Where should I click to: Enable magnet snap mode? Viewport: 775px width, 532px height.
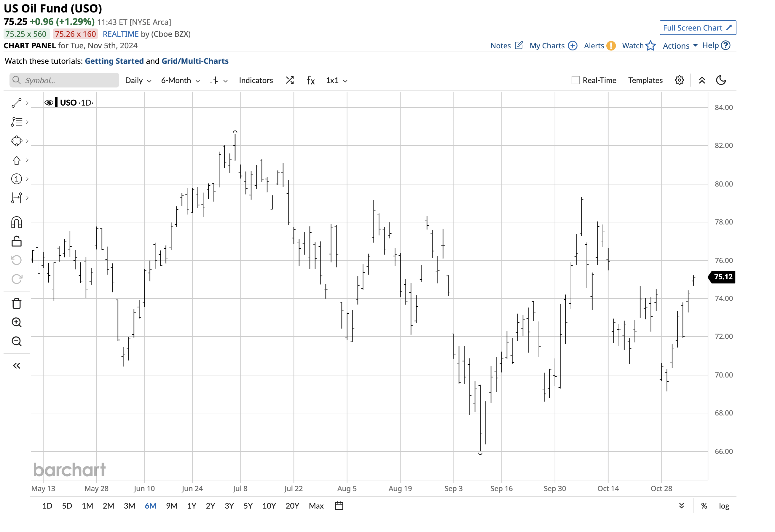click(x=16, y=222)
